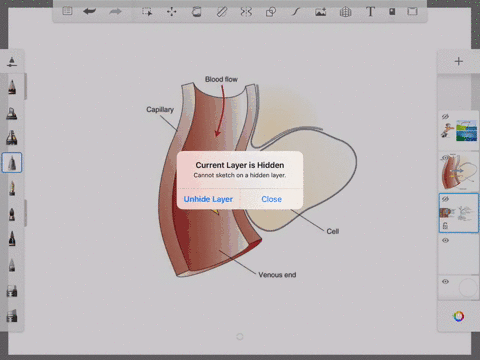Open the background color circle

[468, 288]
